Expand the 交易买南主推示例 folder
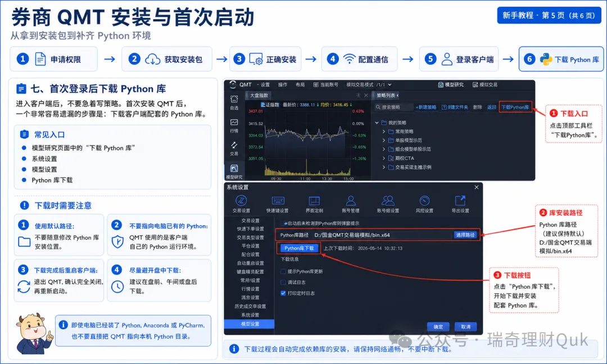The width and height of the screenshot is (607, 364). [384, 167]
